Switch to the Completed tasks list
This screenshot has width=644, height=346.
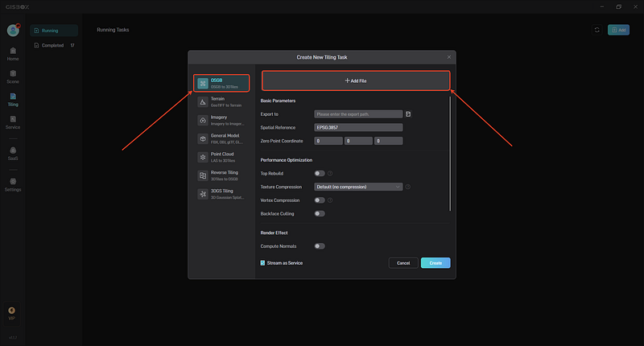click(54, 45)
